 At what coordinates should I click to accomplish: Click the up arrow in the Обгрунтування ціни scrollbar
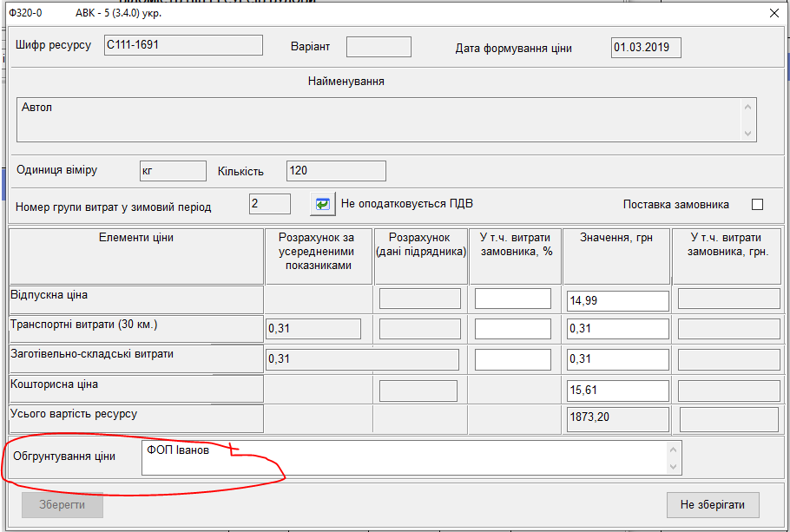673,450
